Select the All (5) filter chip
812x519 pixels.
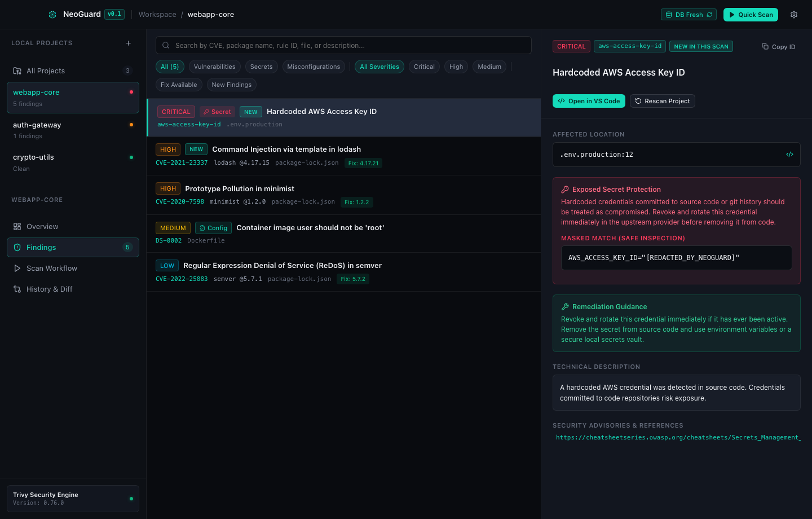pos(170,67)
